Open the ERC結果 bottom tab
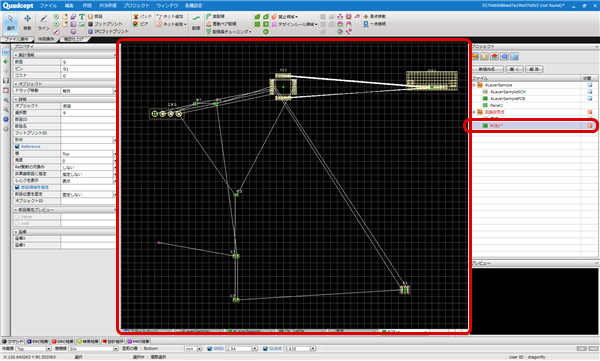 point(38,341)
